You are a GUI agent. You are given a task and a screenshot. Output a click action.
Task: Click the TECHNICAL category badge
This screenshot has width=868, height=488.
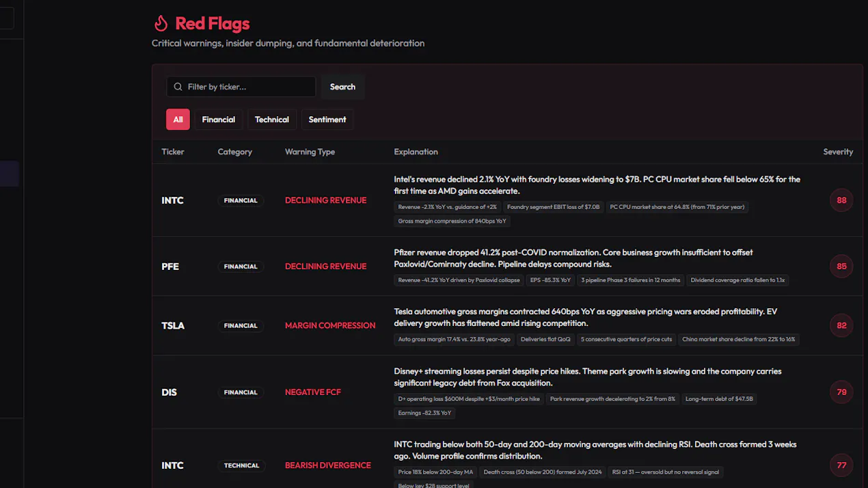click(242, 465)
